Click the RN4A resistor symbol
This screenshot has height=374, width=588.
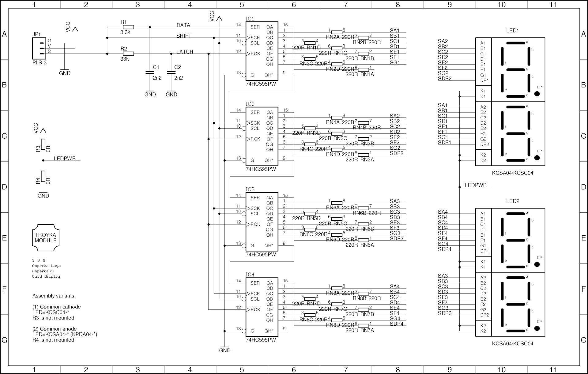[337, 118]
